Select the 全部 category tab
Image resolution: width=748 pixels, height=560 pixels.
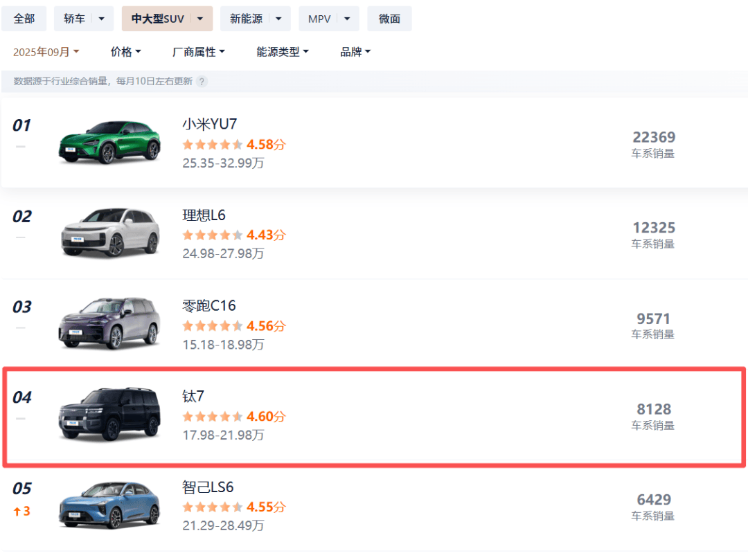click(24, 19)
